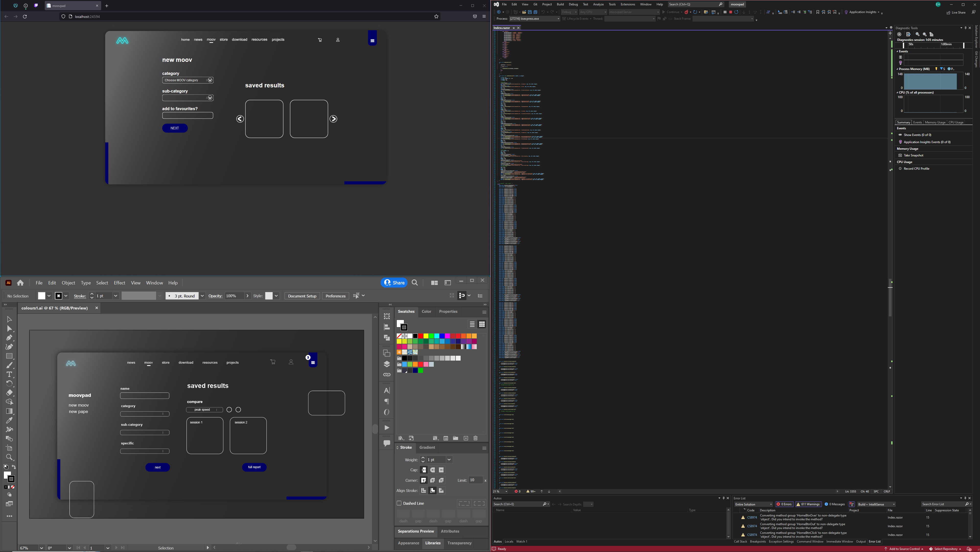Select the Gradient tool in Illustrator
Screen dimensions: 980x552
(9, 411)
